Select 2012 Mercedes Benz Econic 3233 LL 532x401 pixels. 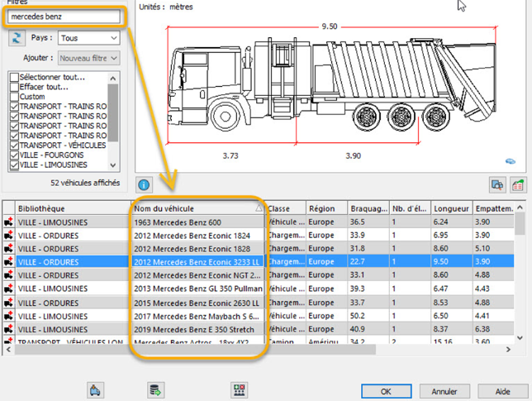[x=259, y=262]
